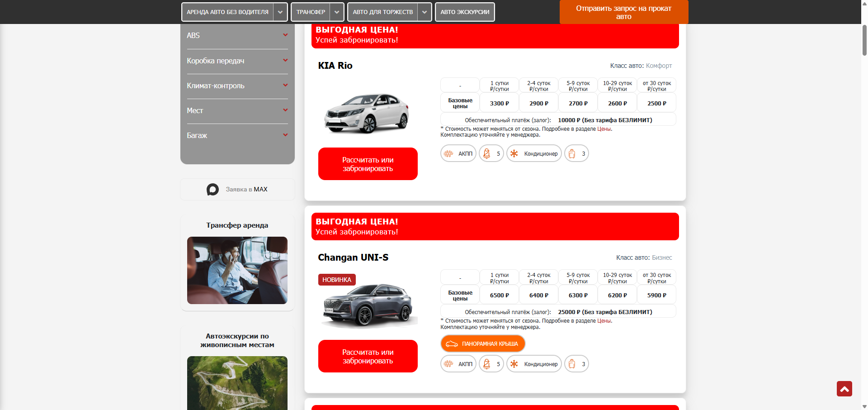
Task: Open KIA Rio title link
Action: 335,66
